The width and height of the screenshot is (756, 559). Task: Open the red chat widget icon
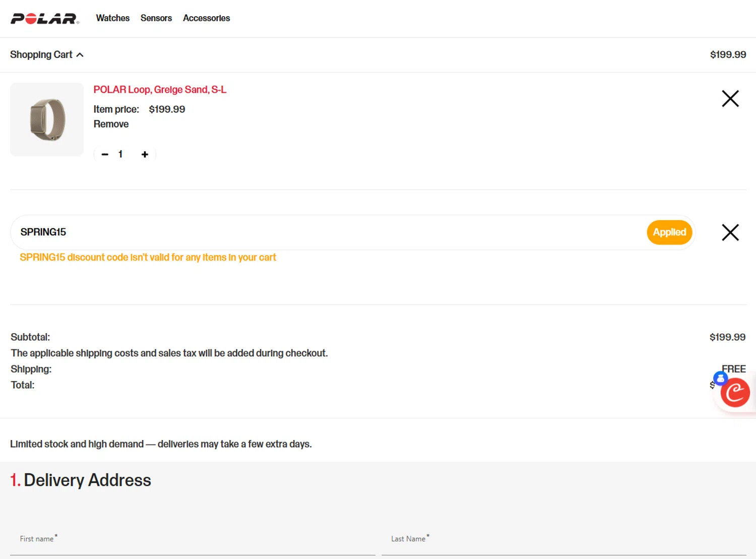735,393
